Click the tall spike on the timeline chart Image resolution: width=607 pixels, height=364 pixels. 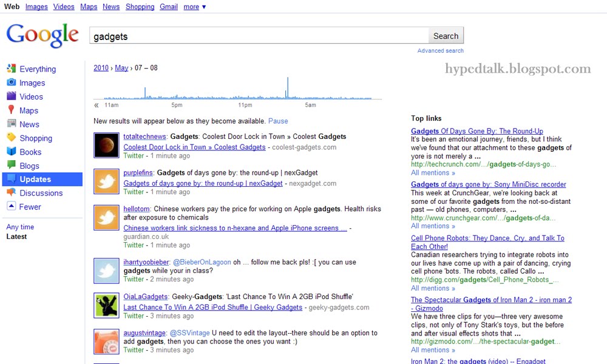[288, 88]
